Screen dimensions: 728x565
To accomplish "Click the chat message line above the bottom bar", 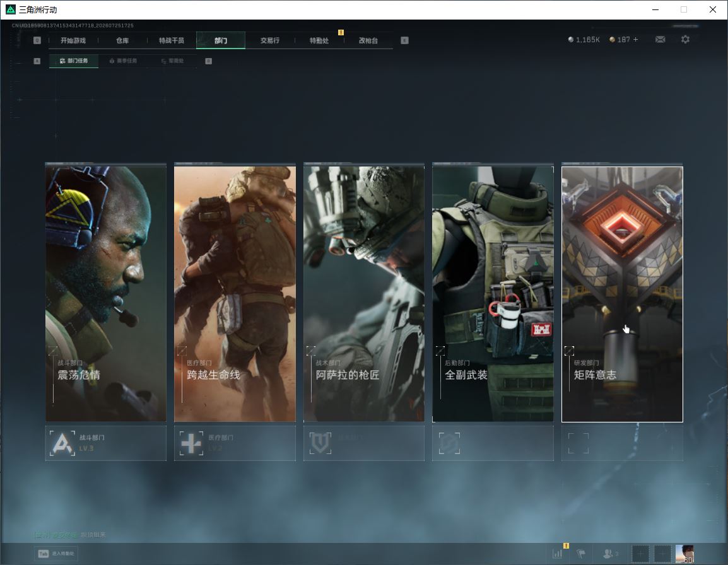I will pyautogui.click(x=69, y=535).
